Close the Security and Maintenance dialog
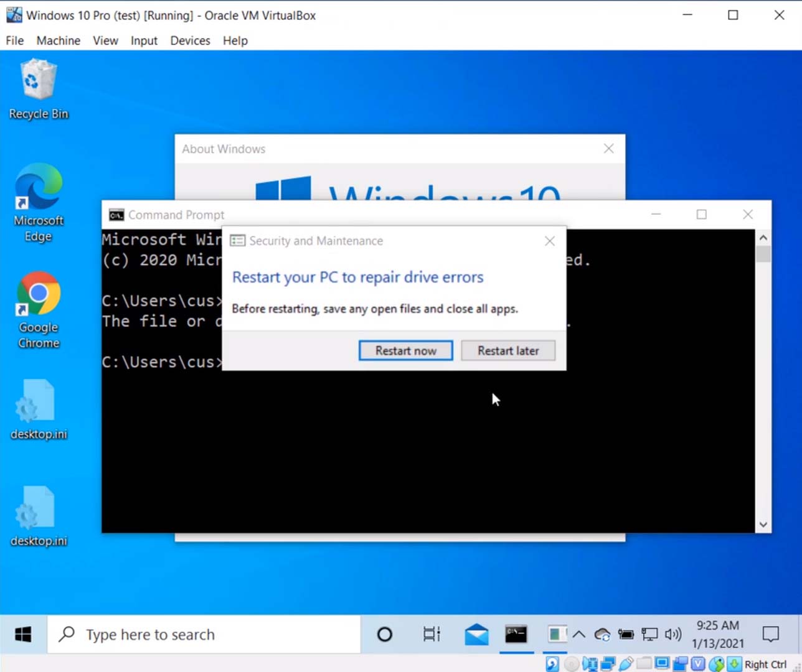 tap(550, 241)
